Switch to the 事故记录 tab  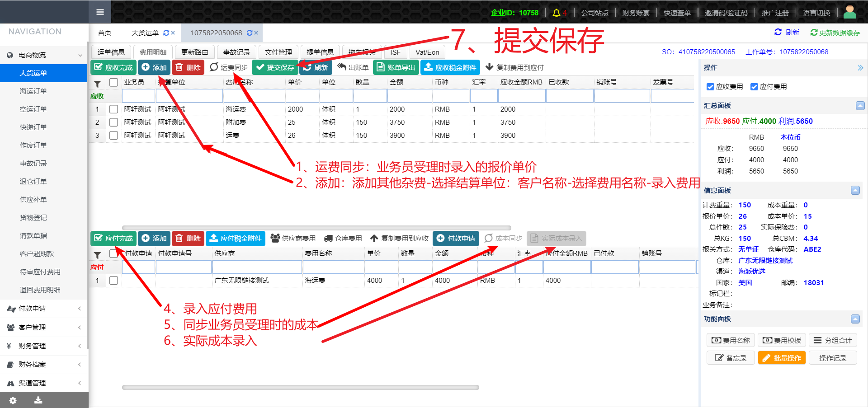click(236, 52)
